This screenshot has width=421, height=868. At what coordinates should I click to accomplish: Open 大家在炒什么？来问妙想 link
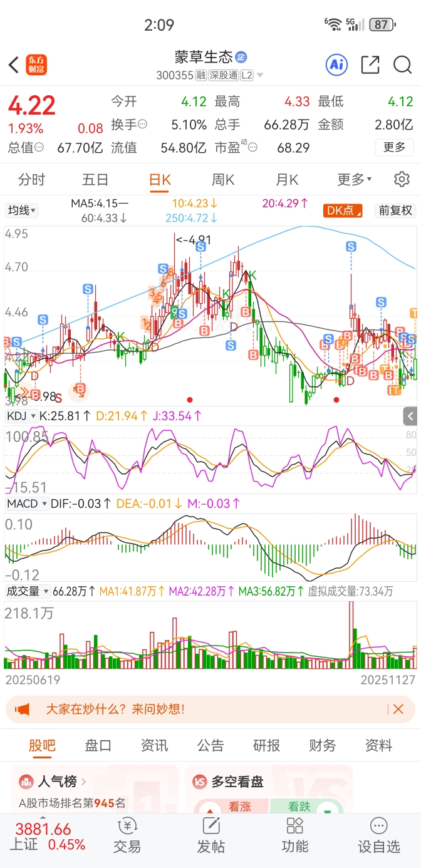point(115,710)
